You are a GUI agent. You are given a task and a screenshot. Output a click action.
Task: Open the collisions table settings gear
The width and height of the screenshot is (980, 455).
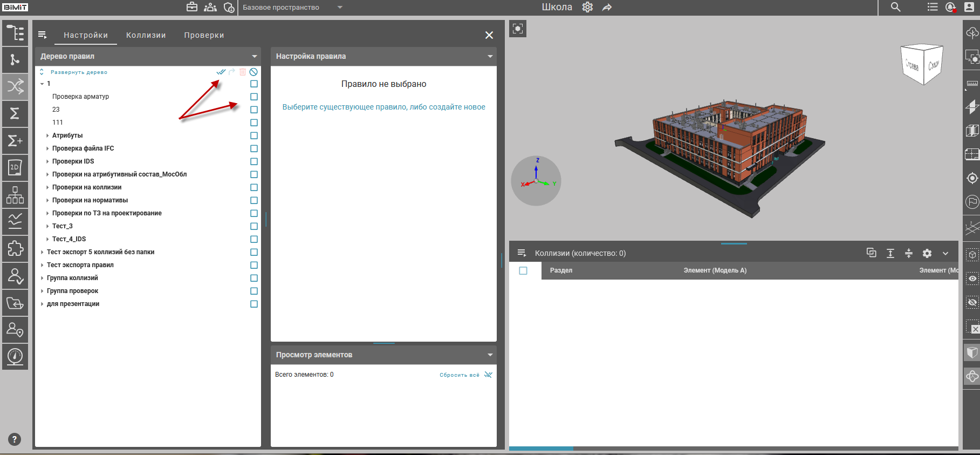927,253
